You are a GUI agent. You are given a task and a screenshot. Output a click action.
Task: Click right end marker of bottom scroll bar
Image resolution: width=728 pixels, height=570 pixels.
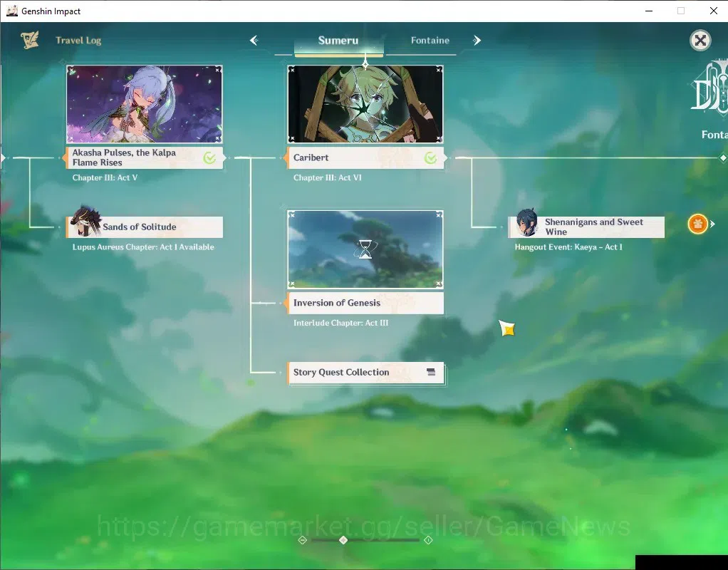click(x=429, y=540)
